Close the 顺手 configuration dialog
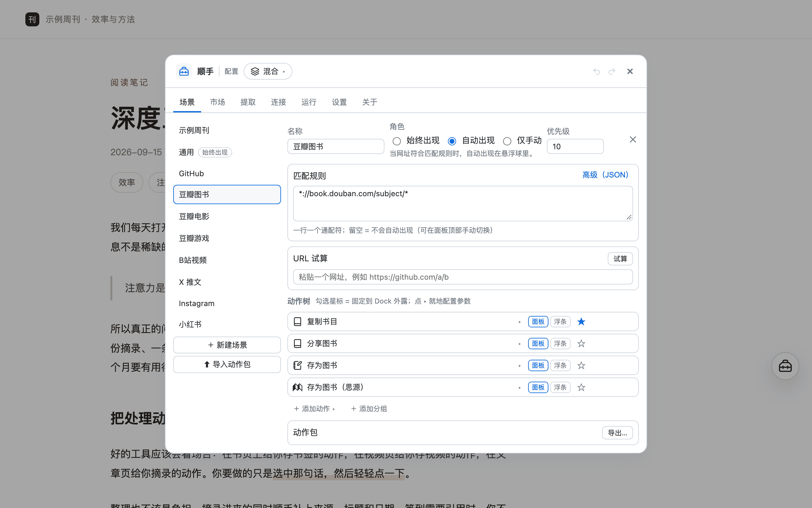This screenshot has width=812, height=508. [x=630, y=71]
